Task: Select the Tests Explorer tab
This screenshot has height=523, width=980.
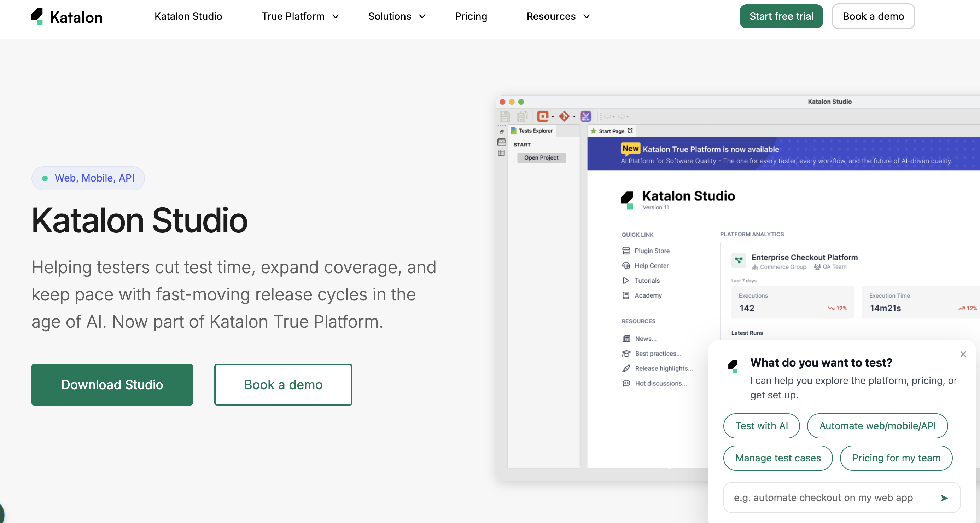Action: [532, 131]
